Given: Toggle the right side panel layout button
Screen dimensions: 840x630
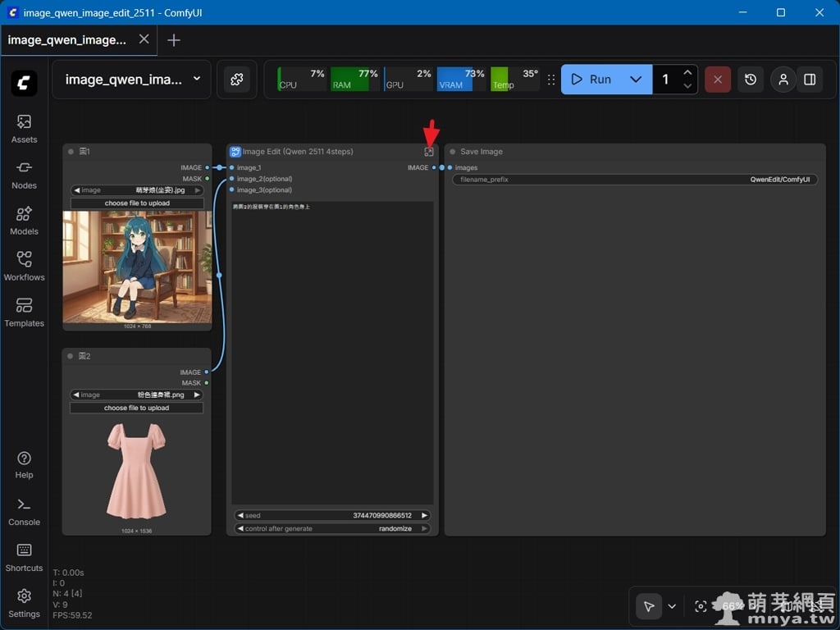Looking at the screenshot, I should coord(810,80).
